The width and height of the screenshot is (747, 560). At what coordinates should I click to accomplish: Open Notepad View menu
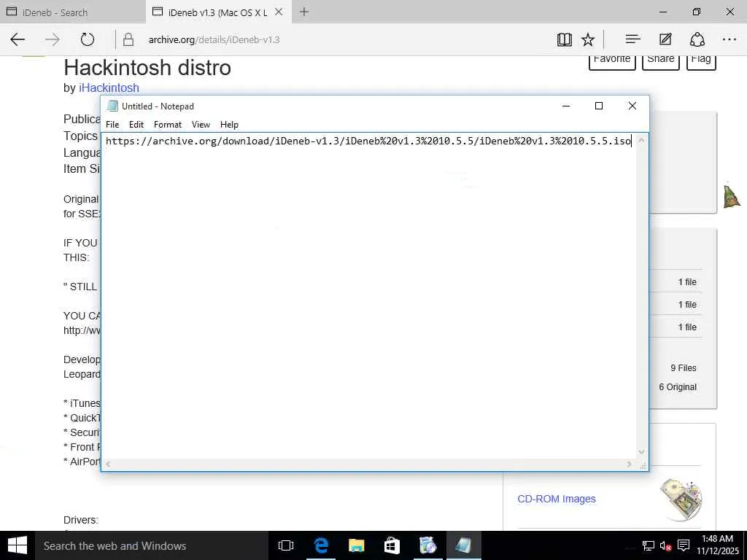201,124
